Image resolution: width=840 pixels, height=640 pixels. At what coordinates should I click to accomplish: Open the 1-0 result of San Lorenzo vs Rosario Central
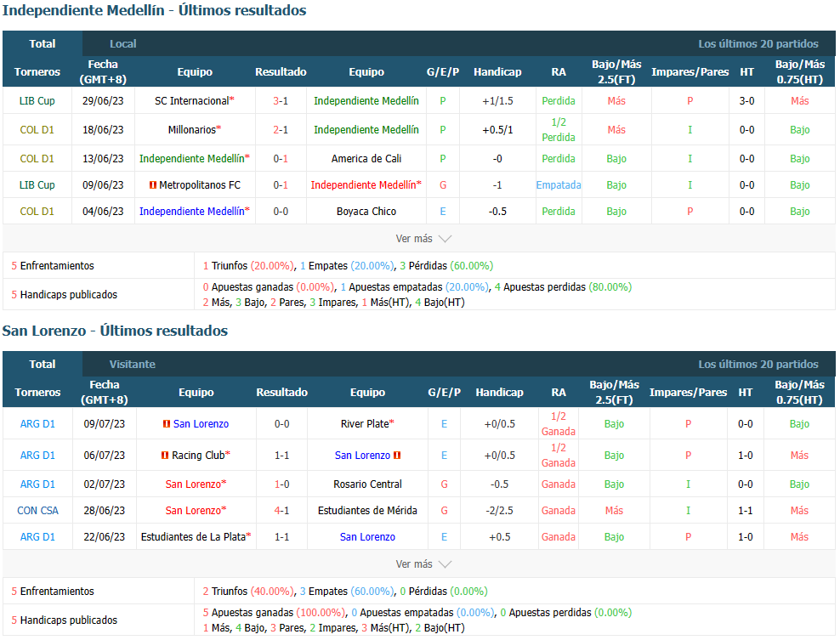tap(281, 484)
